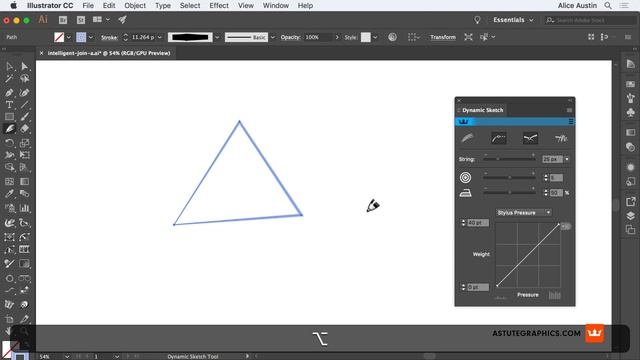Open the Effect menu
The height and width of the screenshot is (360, 640).
219,6
